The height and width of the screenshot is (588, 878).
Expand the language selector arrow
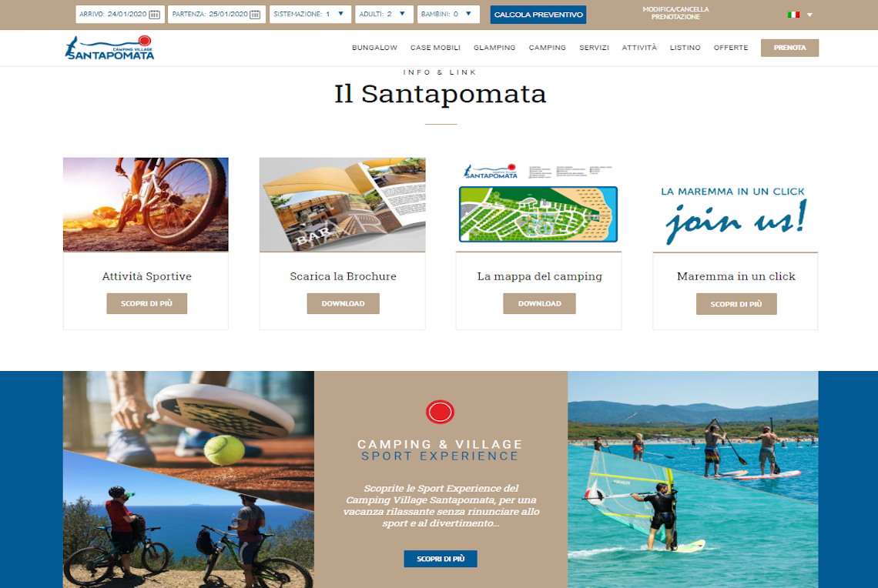tap(809, 15)
